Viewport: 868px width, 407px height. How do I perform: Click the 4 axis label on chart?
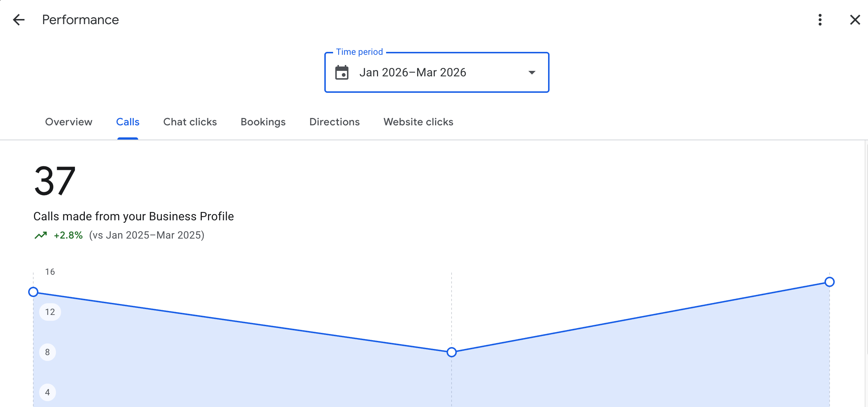pos(48,392)
